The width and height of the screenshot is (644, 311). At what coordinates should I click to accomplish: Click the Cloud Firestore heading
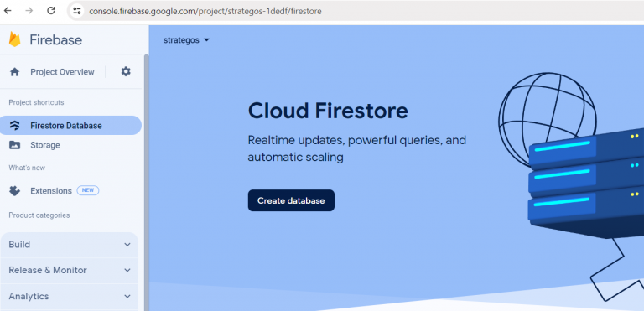tap(328, 111)
